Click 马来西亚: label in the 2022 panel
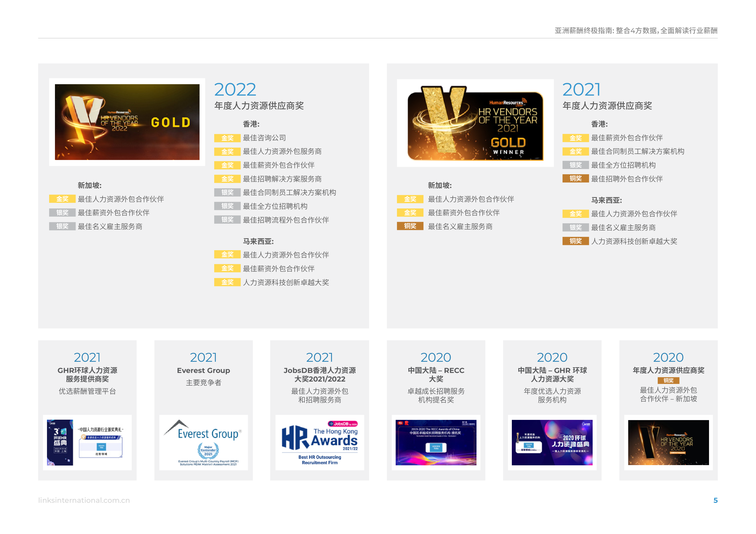The height and width of the screenshot is (534, 756). click(x=258, y=241)
